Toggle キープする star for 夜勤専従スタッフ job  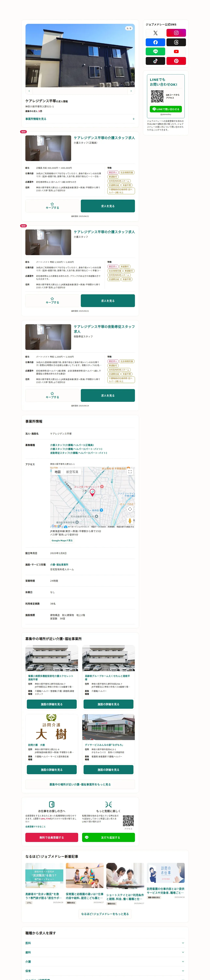(52, 395)
